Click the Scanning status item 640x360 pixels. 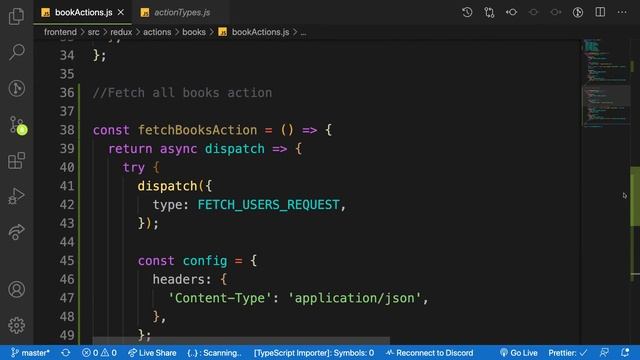(214, 353)
